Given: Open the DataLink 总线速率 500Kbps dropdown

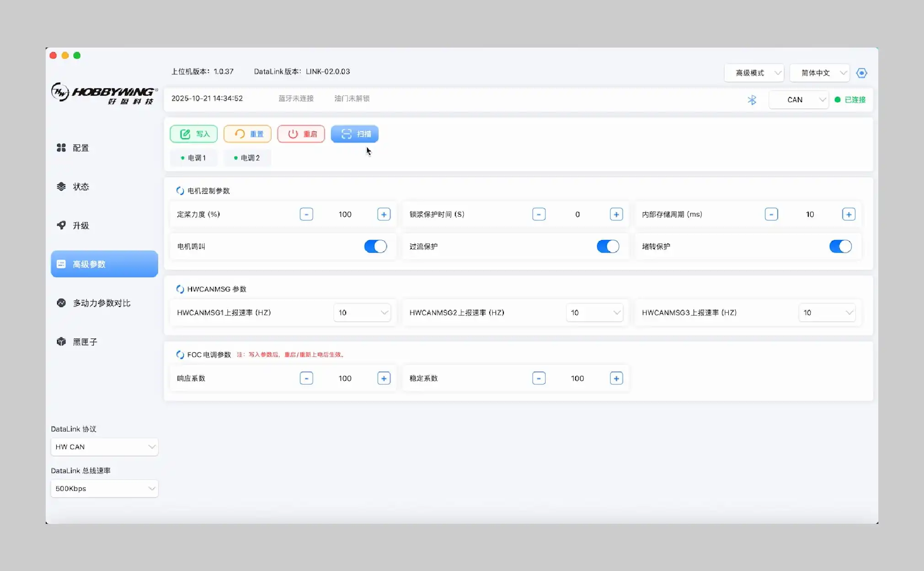Looking at the screenshot, I should [104, 489].
